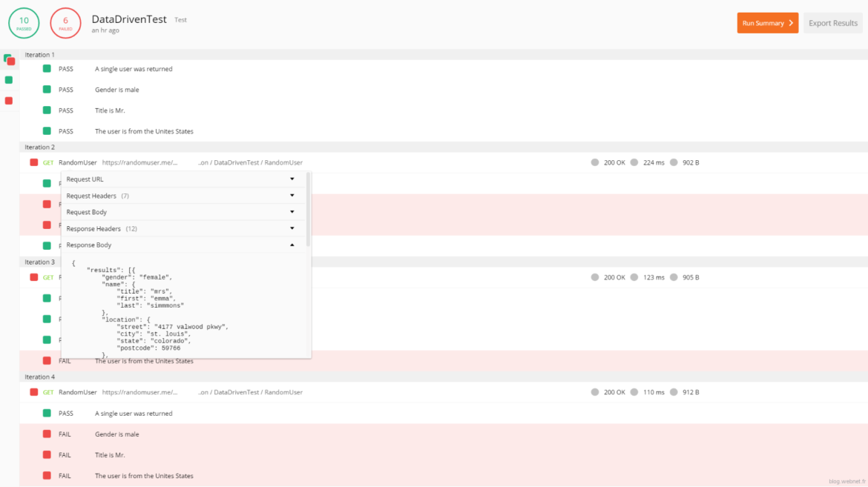
Task: Click the 10 PASSED circle indicator
Action: pyautogui.click(x=23, y=23)
